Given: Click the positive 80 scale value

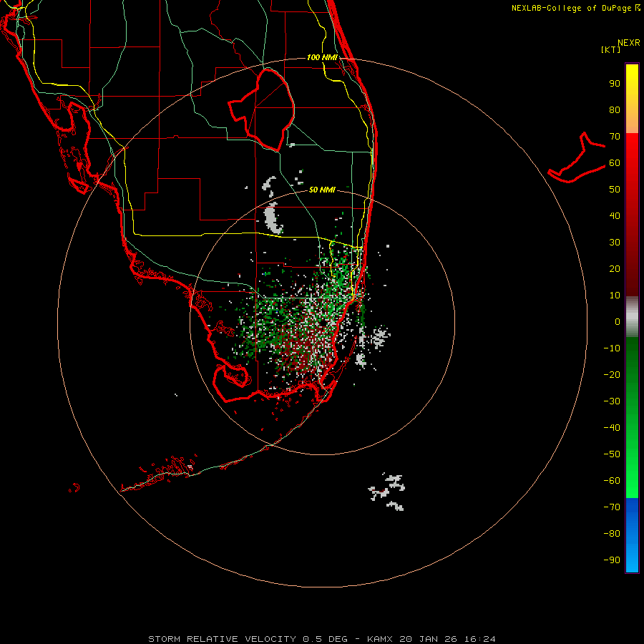Looking at the screenshot, I should click(615, 110).
